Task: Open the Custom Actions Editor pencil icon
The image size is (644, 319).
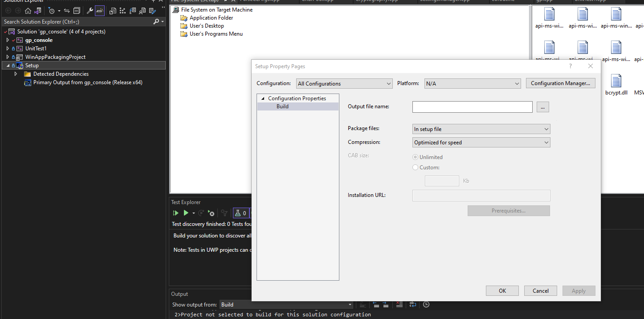Action: (x=153, y=11)
